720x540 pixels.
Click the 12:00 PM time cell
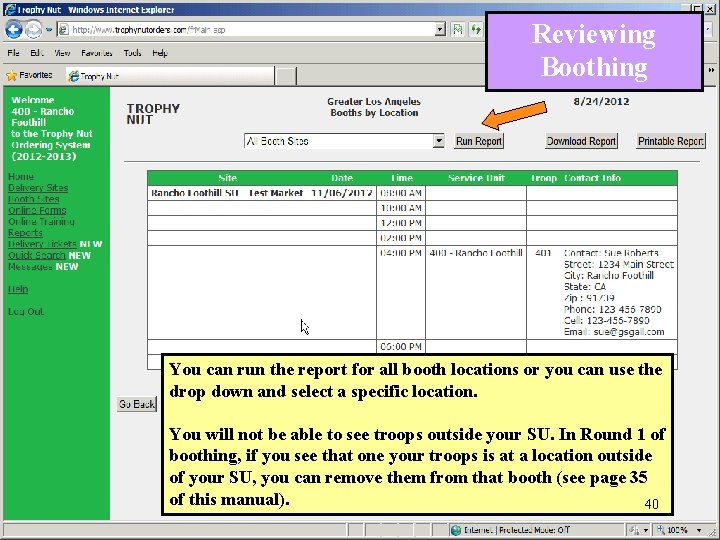[x=401, y=223]
